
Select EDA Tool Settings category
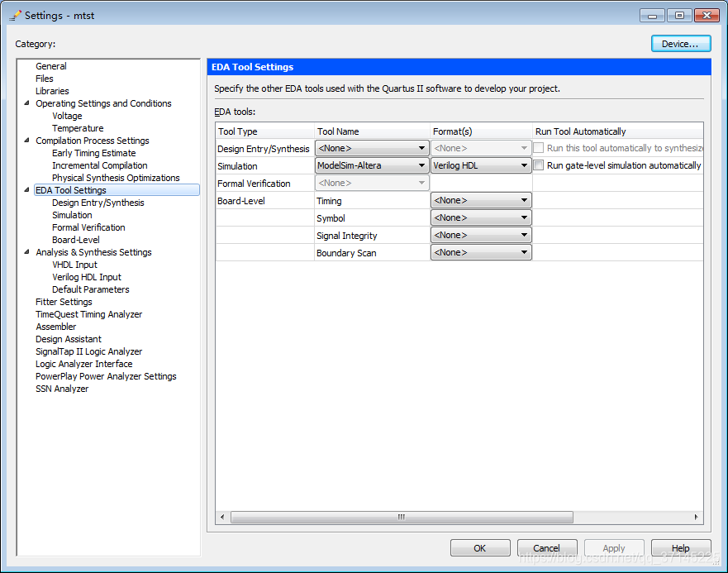tap(117, 190)
